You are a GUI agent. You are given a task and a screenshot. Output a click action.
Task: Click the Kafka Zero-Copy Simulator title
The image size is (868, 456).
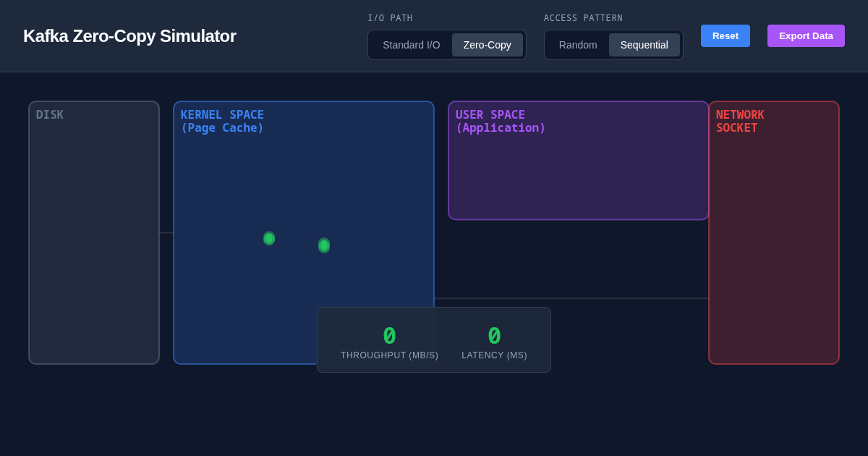point(129,36)
